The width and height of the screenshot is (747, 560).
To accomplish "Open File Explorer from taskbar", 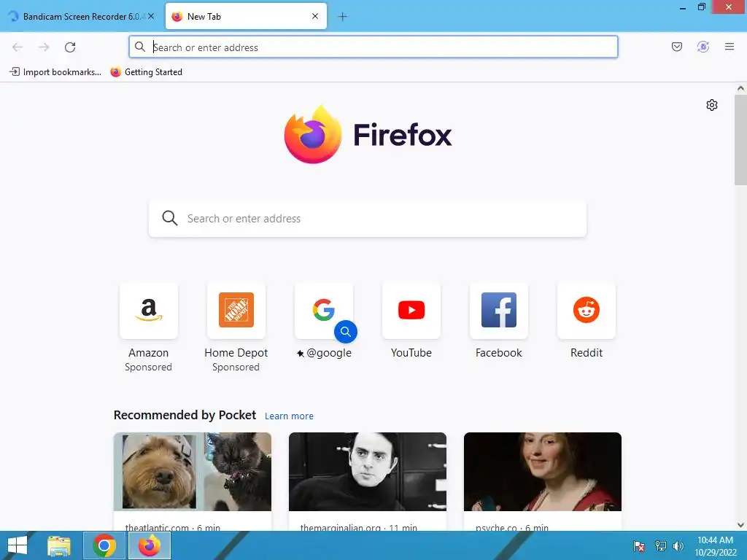I will [59, 545].
